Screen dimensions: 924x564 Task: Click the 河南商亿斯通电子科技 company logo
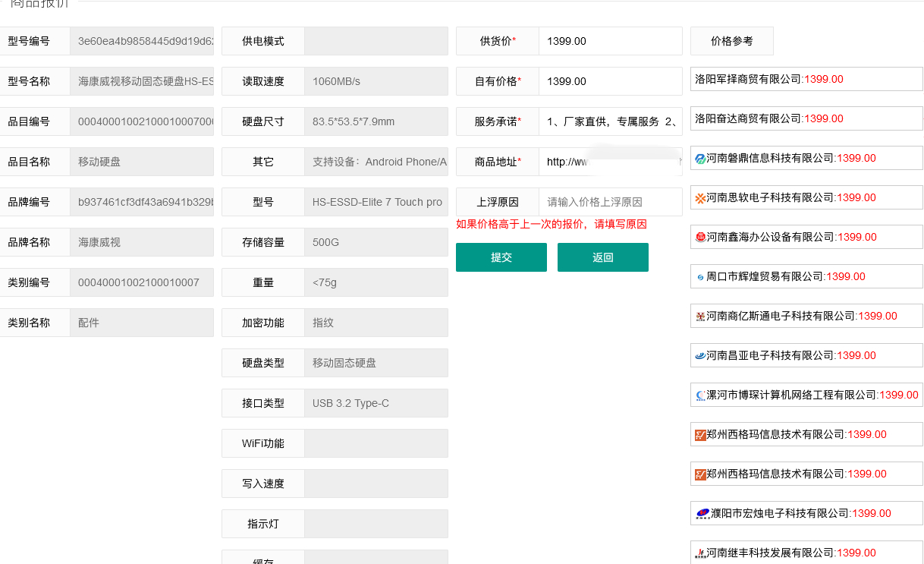pos(700,316)
